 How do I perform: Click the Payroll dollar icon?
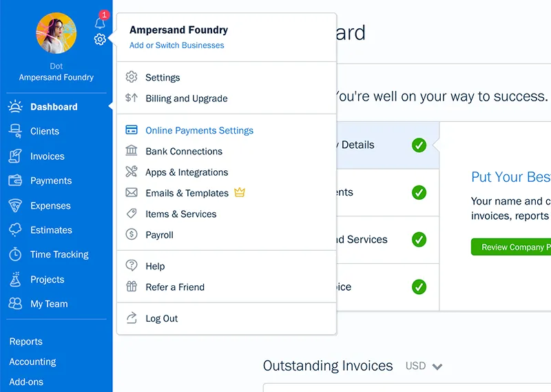pos(132,235)
